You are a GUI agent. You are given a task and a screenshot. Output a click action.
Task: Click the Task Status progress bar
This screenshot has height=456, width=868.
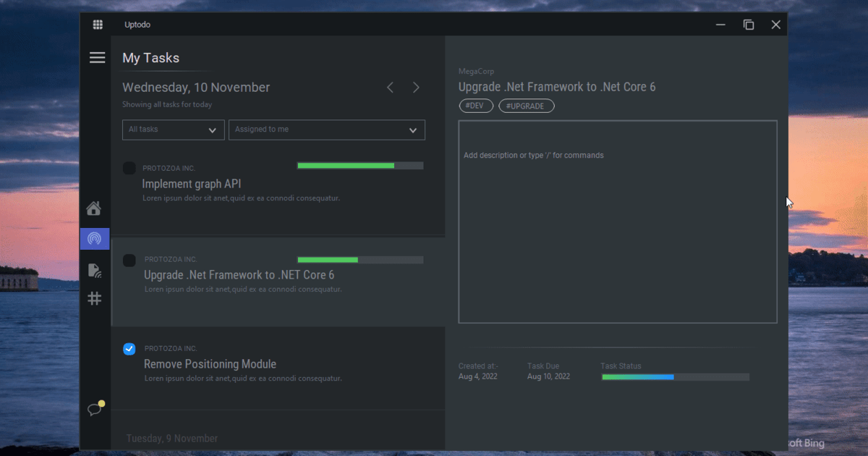(675, 376)
